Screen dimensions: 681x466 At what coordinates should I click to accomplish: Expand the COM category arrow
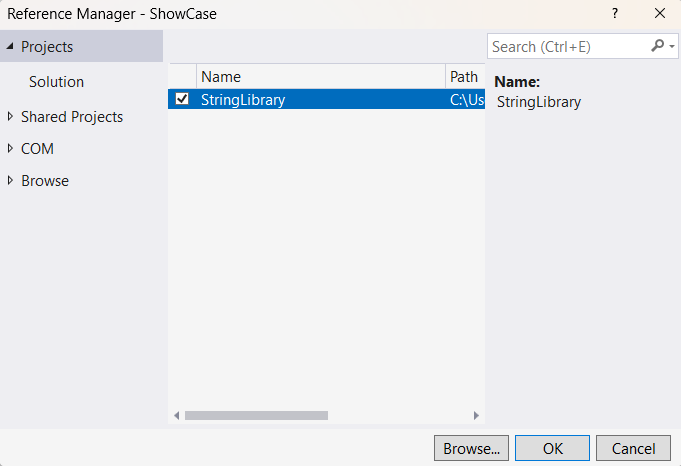pyautogui.click(x=10, y=148)
